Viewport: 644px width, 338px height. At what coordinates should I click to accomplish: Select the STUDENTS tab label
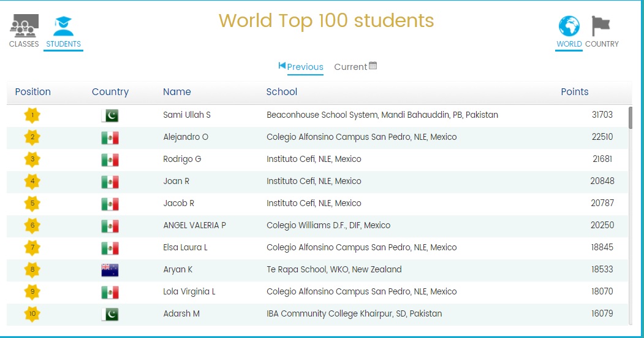(63, 44)
